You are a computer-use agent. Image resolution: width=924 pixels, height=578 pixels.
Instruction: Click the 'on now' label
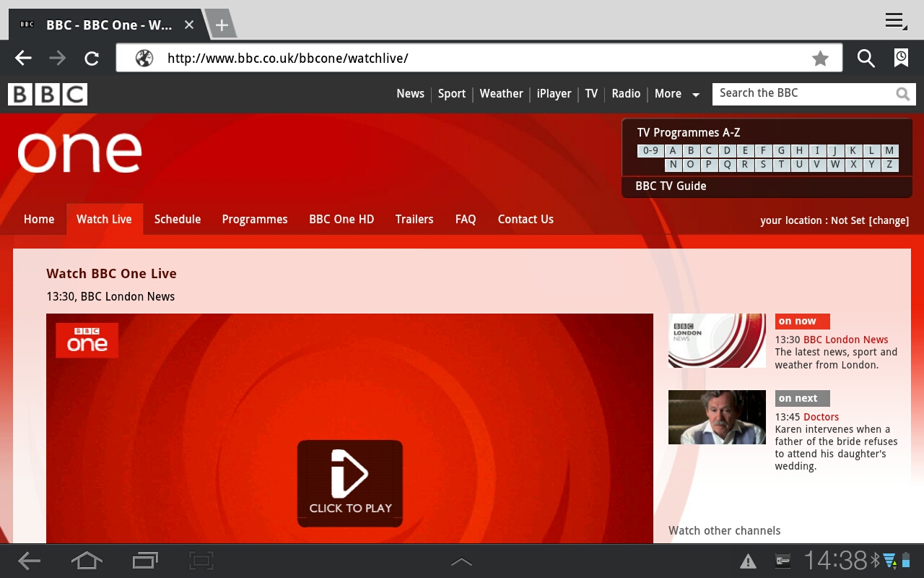tap(803, 322)
